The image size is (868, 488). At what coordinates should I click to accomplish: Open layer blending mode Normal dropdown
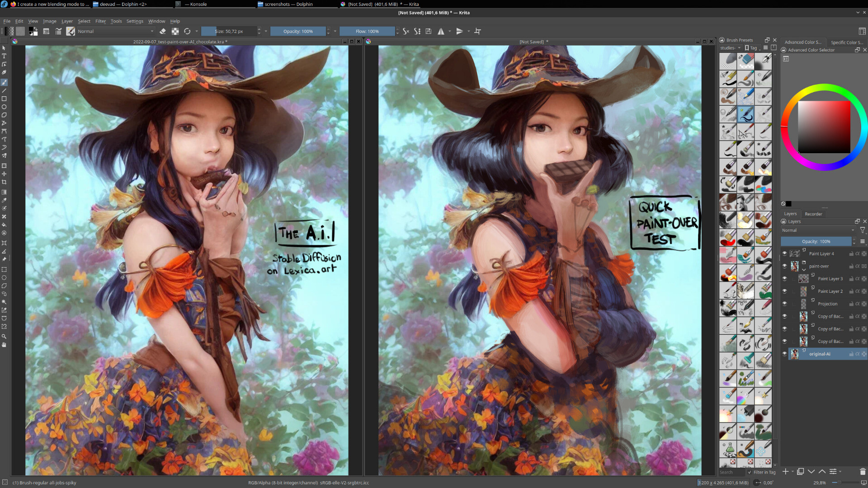click(x=818, y=230)
